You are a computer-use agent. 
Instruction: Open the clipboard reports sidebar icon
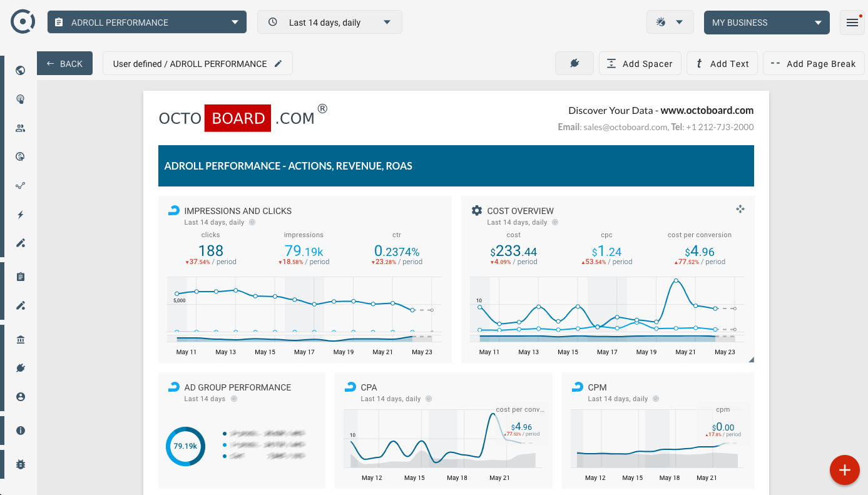coord(21,277)
